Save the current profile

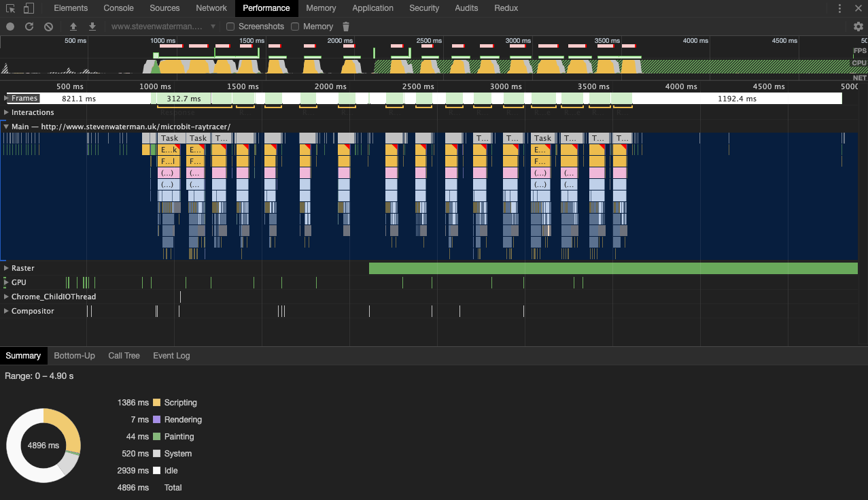(92, 26)
